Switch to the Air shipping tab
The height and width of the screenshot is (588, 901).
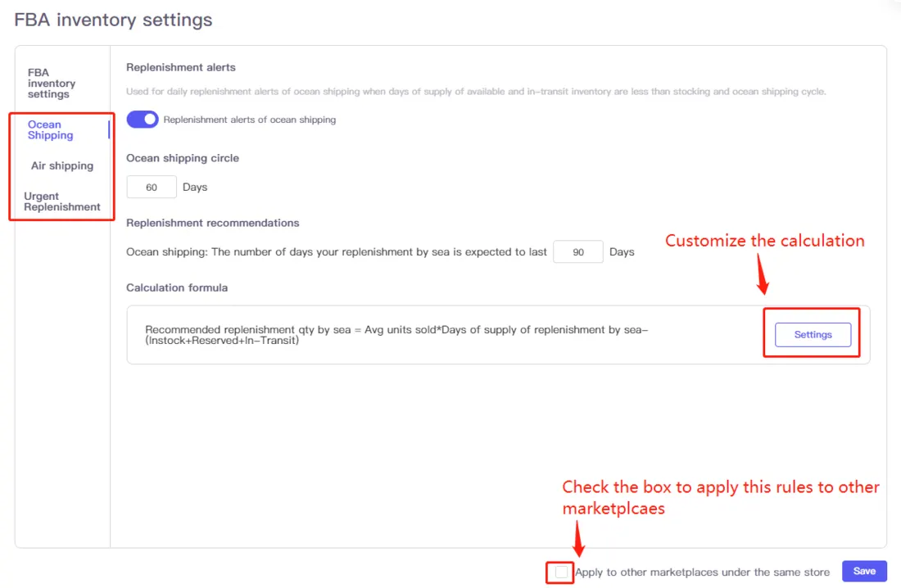tap(61, 165)
